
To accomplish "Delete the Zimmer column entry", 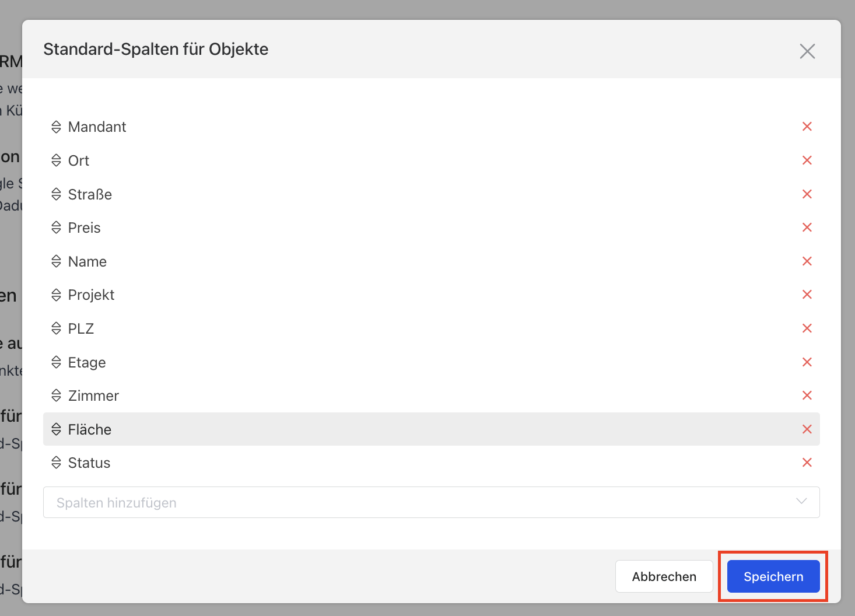I will coord(807,395).
